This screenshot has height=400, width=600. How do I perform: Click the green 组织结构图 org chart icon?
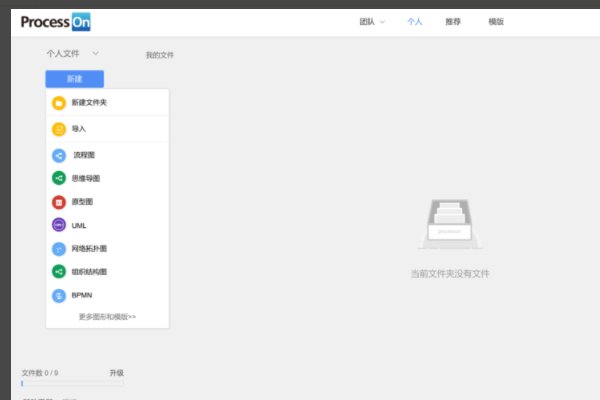[59, 272]
